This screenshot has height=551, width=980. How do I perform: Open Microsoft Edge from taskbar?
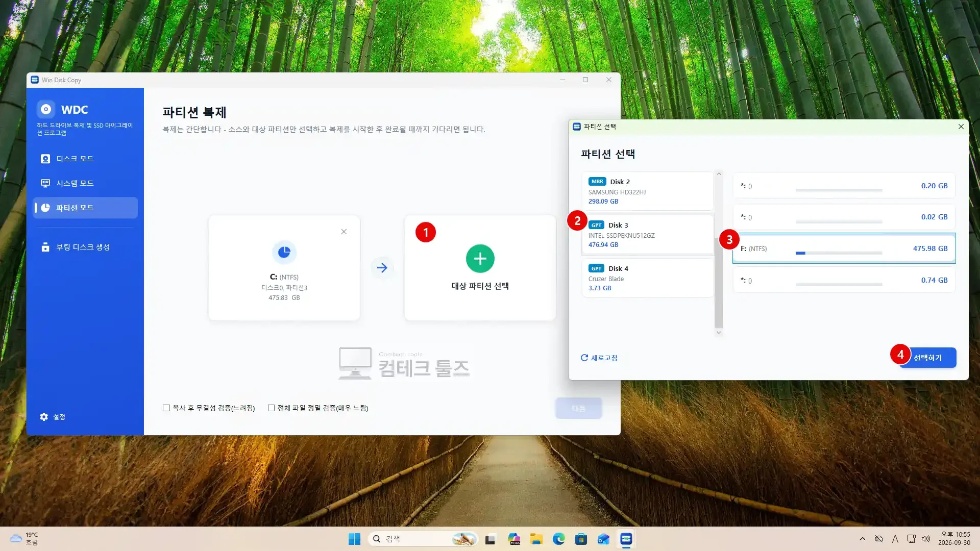pos(558,539)
